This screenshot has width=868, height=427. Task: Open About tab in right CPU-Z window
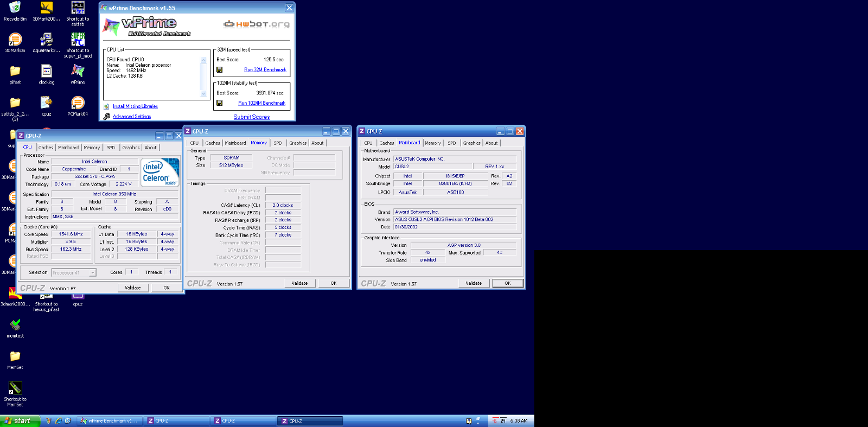coord(492,143)
